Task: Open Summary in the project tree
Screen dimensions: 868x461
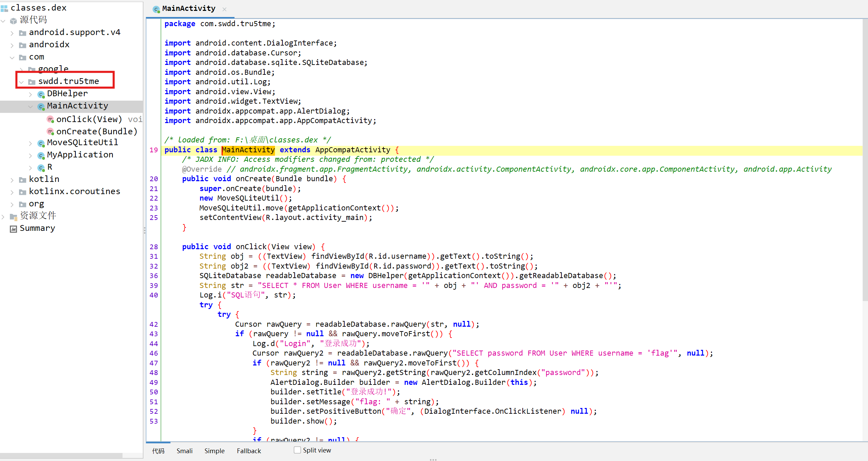Action: click(37, 228)
